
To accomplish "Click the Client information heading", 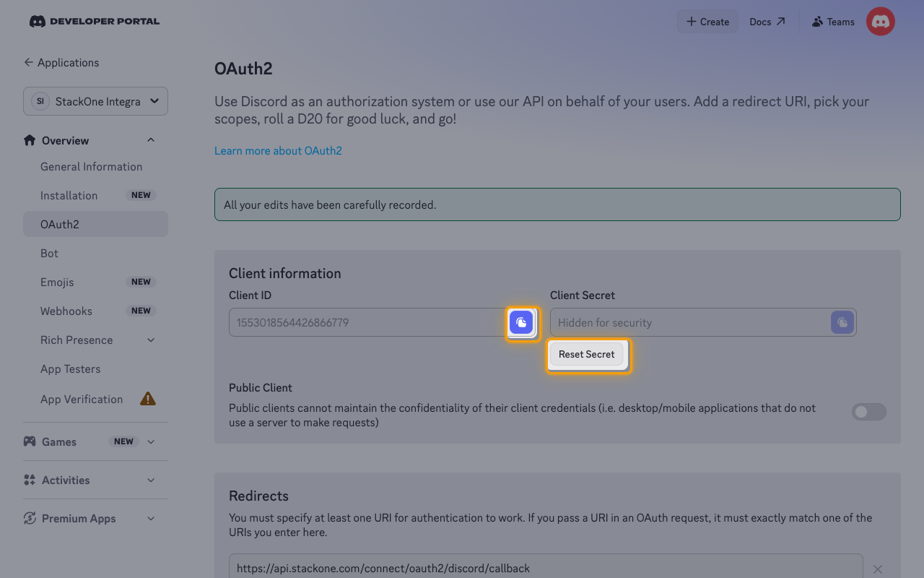I will click(285, 273).
